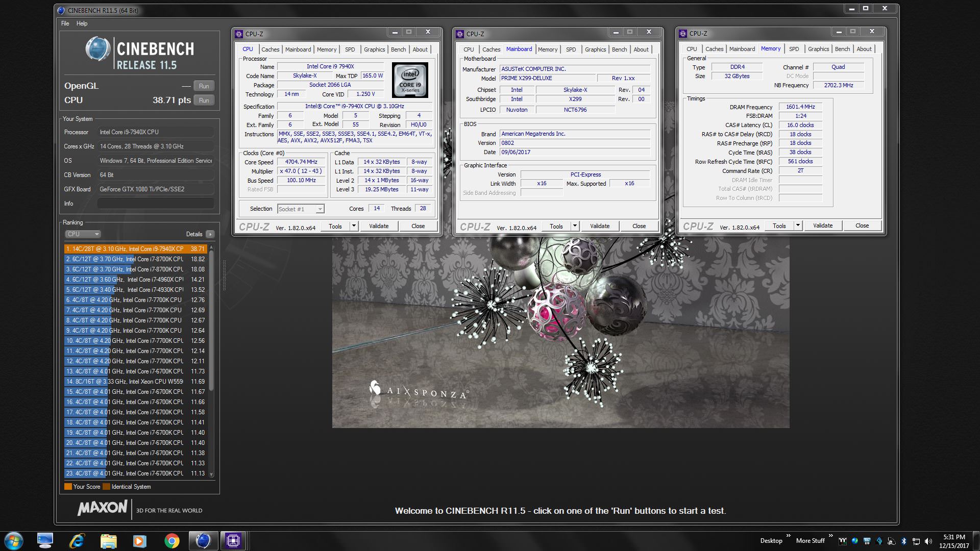Switch to CPU-Z taskbar button

[233, 541]
